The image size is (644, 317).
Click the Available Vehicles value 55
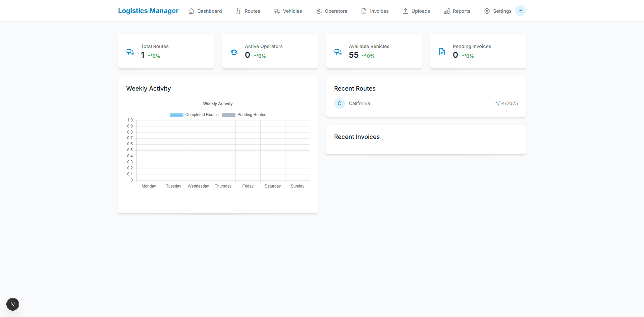[x=354, y=55]
